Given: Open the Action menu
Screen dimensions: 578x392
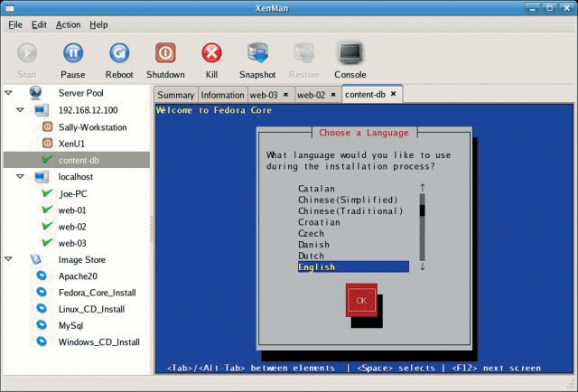Looking at the screenshot, I should [x=69, y=24].
